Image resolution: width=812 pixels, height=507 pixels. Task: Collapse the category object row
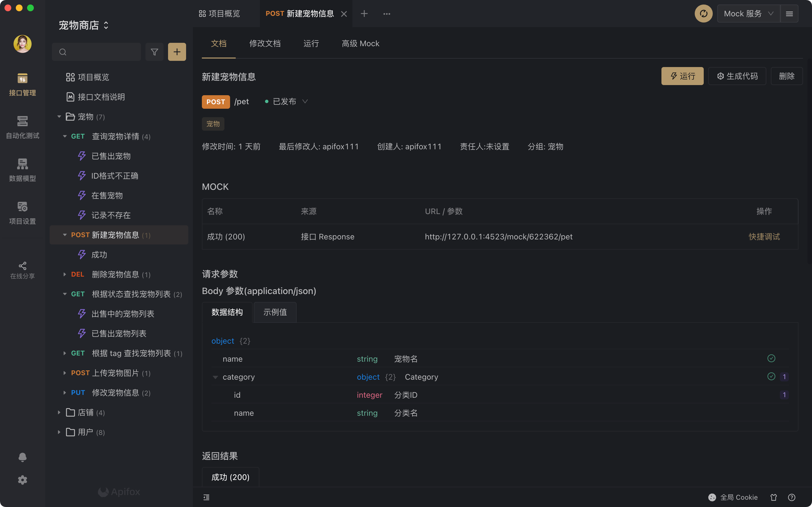[x=215, y=377]
